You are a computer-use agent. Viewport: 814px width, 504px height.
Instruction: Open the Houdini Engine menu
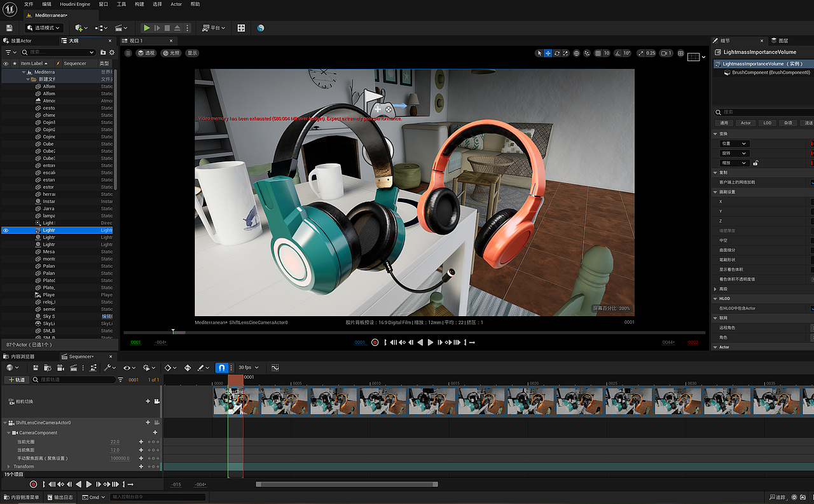point(75,4)
